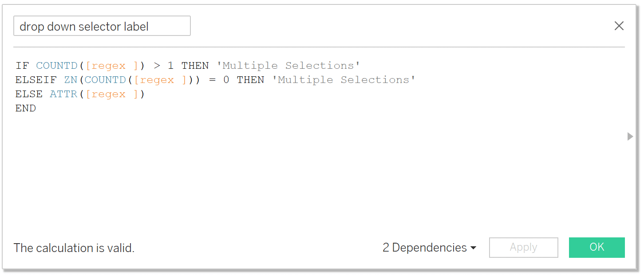644x276 pixels.
Task: Click the ELSEIF keyword
Action: 36,80
